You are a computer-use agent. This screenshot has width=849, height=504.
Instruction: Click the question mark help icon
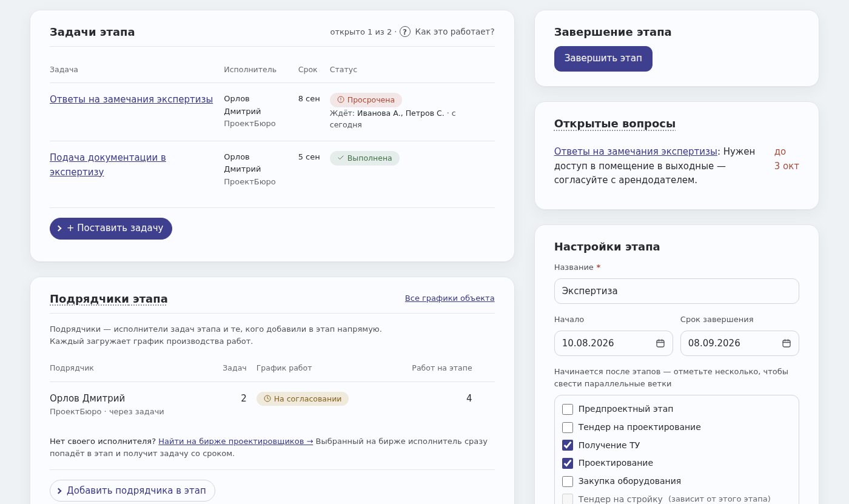pos(405,32)
